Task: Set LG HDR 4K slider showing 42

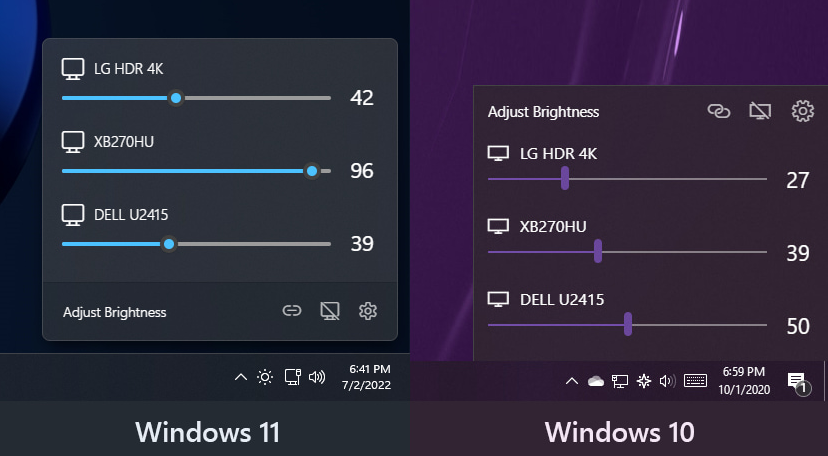Action: pyautogui.click(x=196, y=98)
